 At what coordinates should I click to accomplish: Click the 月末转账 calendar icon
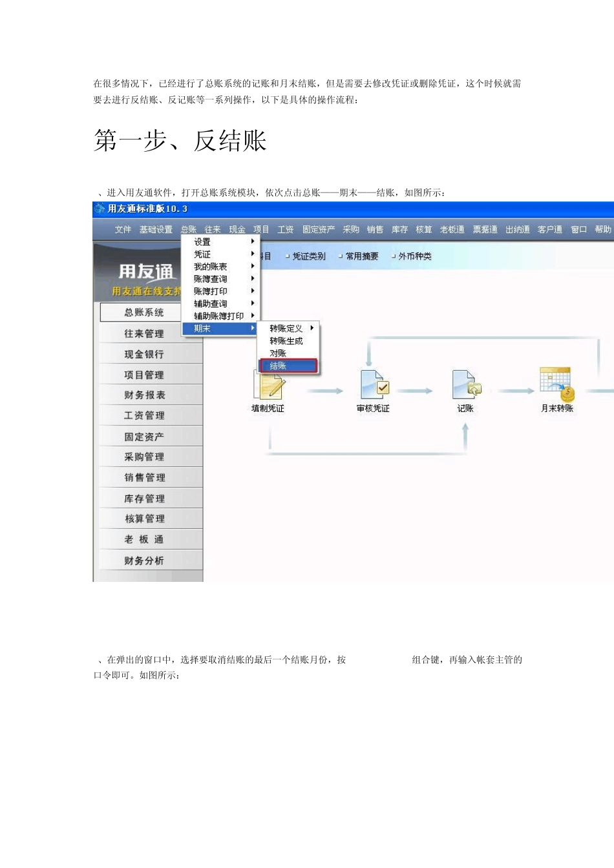click(x=557, y=384)
